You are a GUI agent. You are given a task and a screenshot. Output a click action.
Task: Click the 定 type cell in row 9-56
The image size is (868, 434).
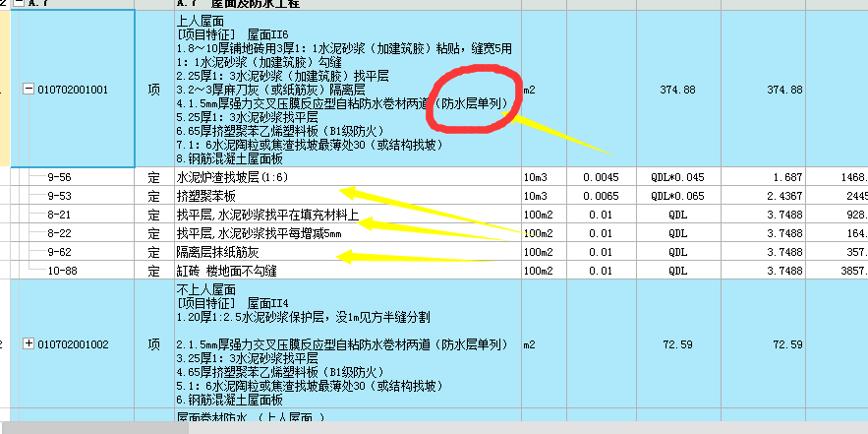point(154,177)
